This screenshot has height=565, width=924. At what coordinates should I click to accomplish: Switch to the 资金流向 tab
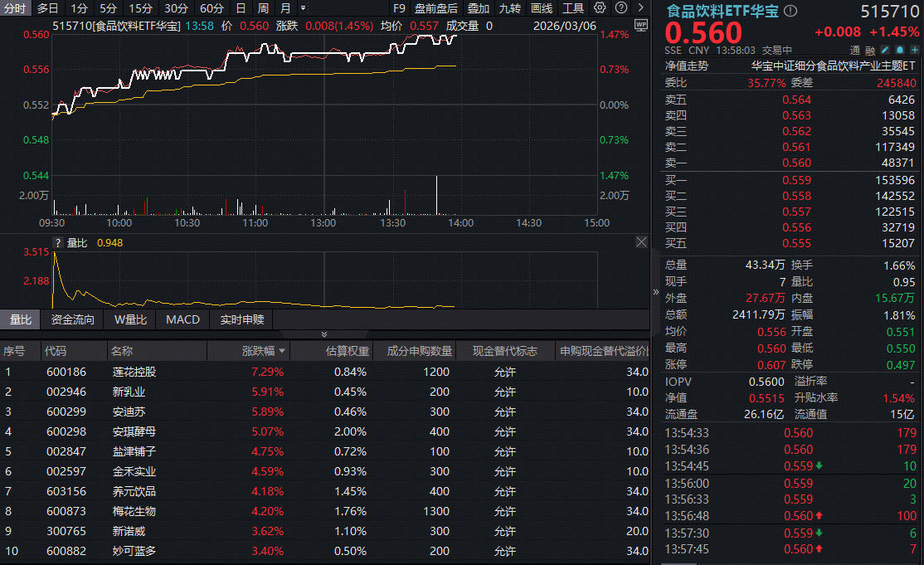pyautogui.click(x=73, y=319)
